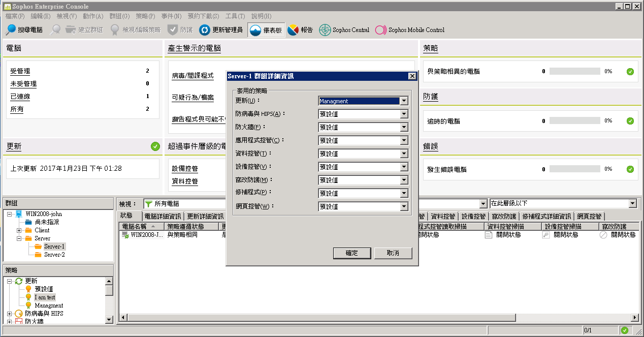
Task: Collapse the Server group node
Action: tap(19, 238)
